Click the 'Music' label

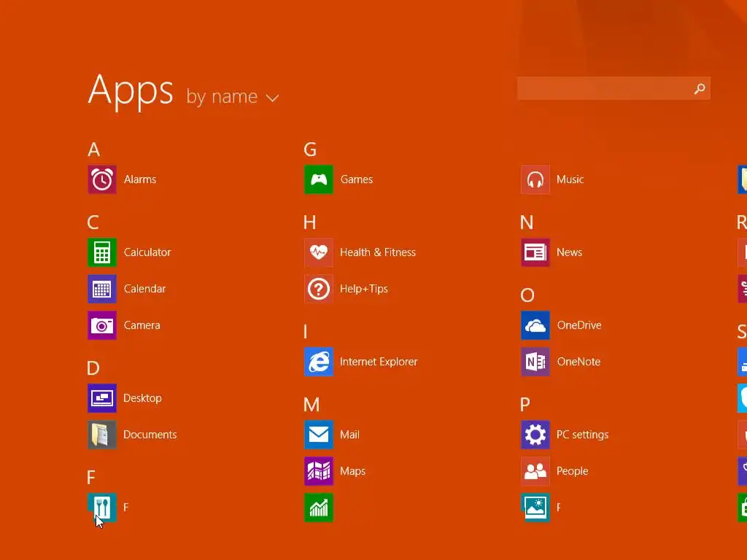570,179
